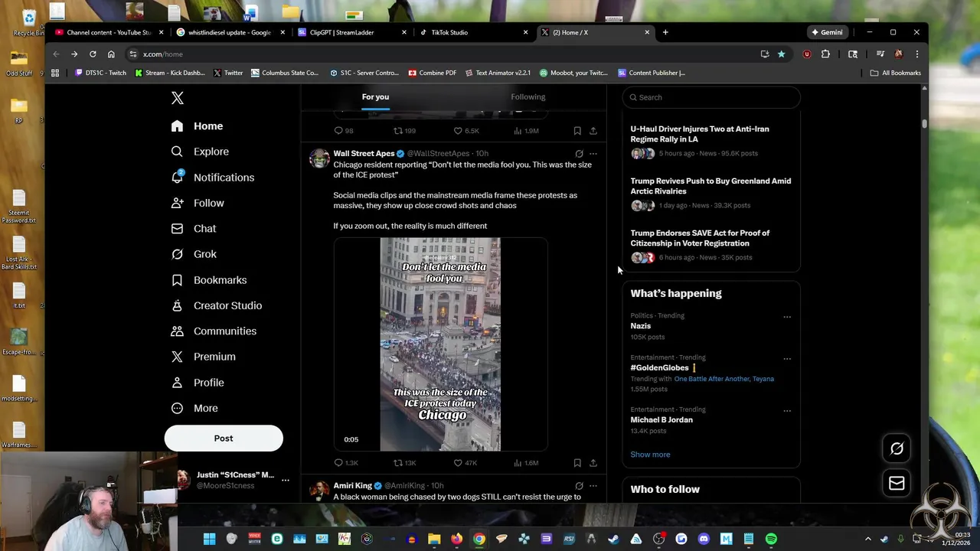The width and height of the screenshot is (980, 551).
Task: Open the Chrome extensions puzzle icon
Action: click(x=825, y=54)
